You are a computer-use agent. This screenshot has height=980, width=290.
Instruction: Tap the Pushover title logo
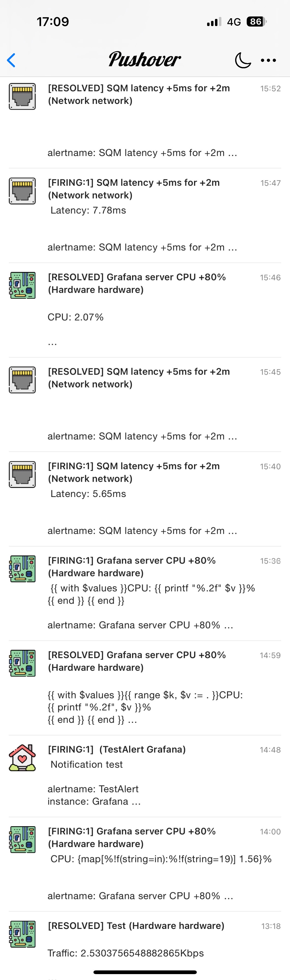[144, 59]
